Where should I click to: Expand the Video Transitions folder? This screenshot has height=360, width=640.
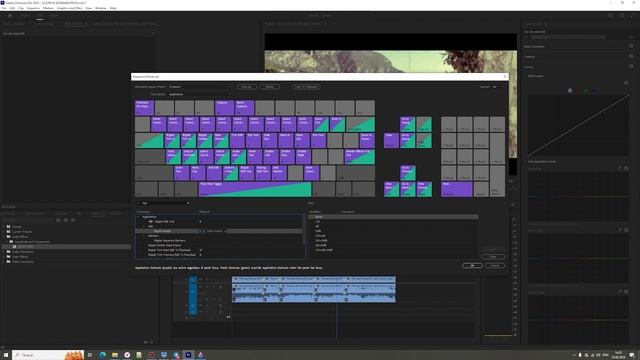click(x=4, y=262)
